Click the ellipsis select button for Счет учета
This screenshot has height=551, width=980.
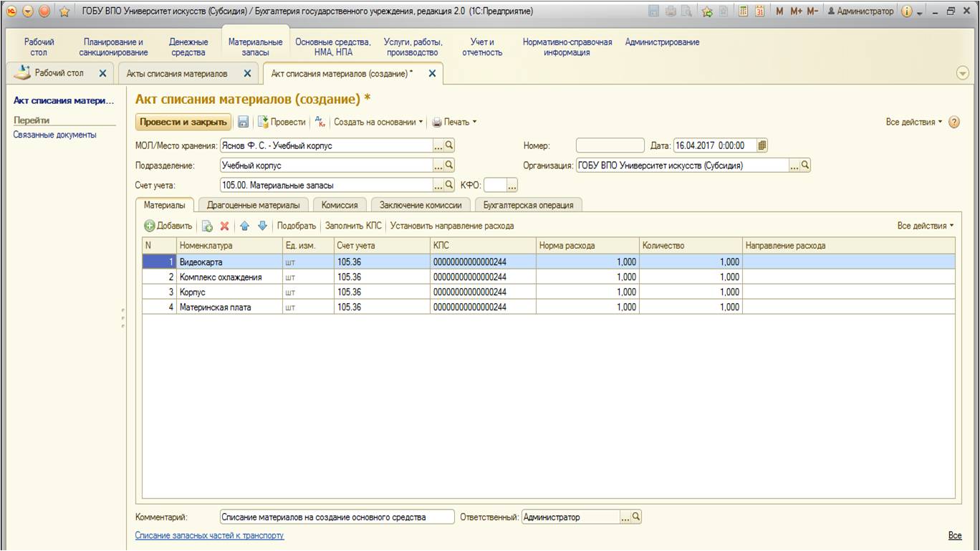[438, 185]
